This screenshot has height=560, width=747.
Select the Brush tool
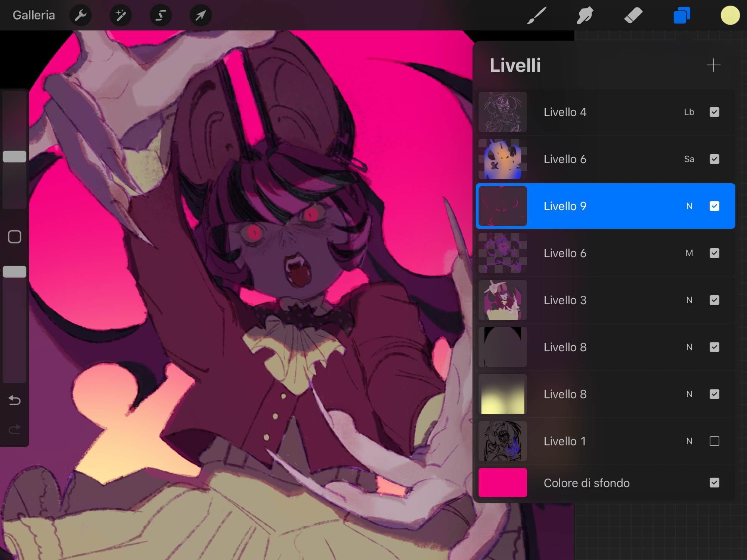(x=537, y=15)
